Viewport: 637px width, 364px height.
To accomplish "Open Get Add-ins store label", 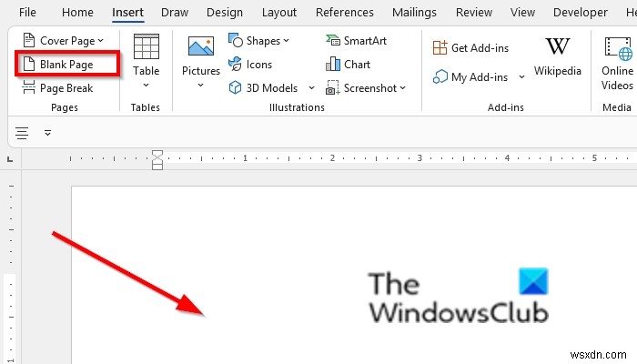I will click(x=480, y=48).
